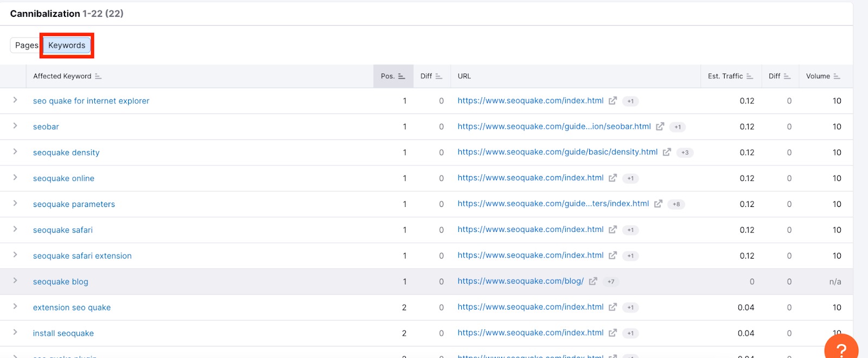Show +8 more URLs for seoquake parameters
The image size is (868, 358).
pos(676,204)
